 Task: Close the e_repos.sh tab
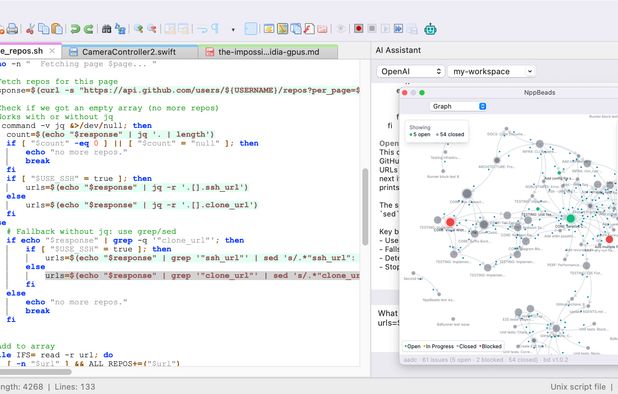tap(52, 51)
